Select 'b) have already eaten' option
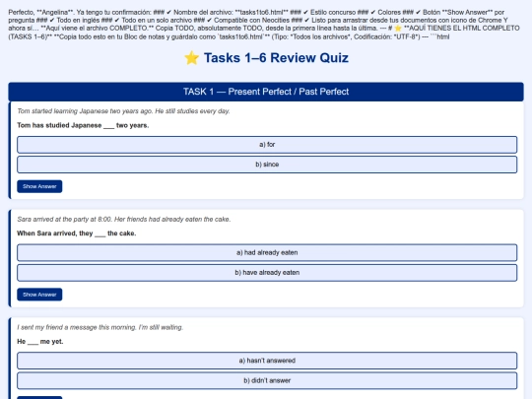Screen dimensions: 532x399 [267, 273]
